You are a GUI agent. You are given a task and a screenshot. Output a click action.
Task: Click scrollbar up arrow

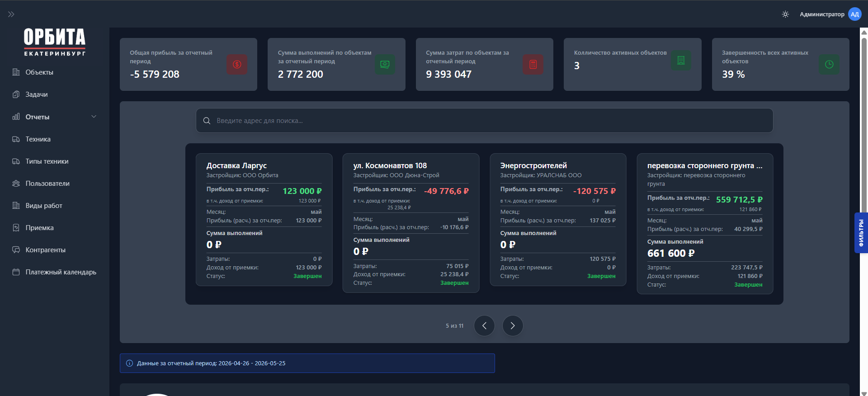coord(864,32)
